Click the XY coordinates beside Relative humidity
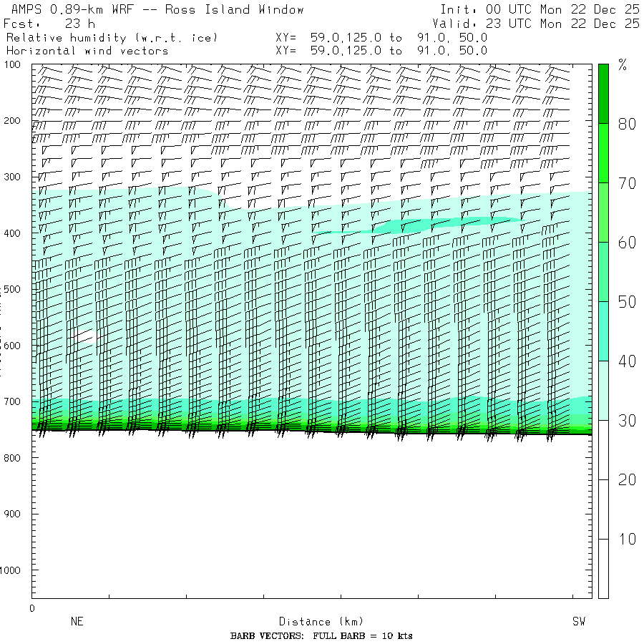The image size is (644, 644). coord(381,38)
